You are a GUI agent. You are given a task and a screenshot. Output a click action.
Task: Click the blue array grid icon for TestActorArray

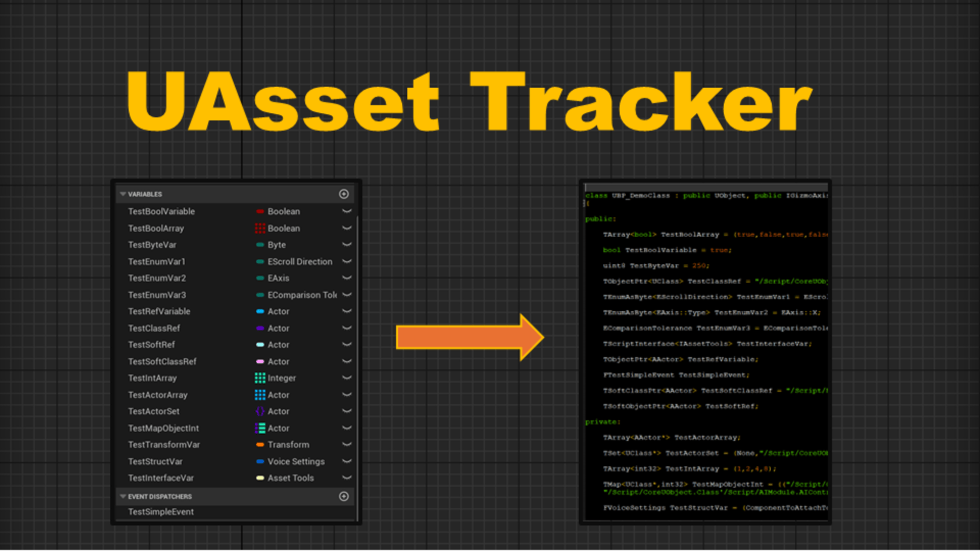click(x=260, y=395)
